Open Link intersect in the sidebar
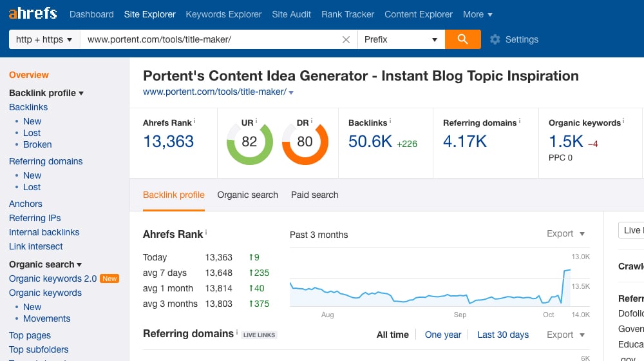Viewport: 644px width, 361px height. pyautogui.click(x=36, y=246)
